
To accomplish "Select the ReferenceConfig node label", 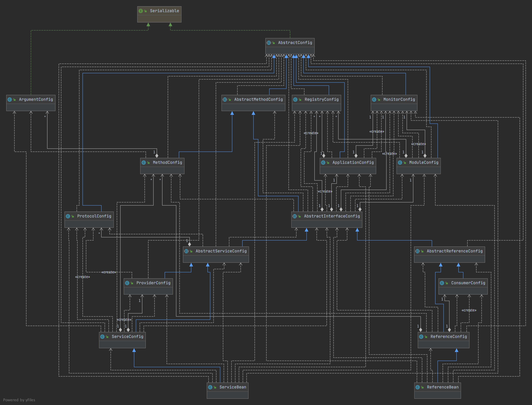I will click(449, 337).
